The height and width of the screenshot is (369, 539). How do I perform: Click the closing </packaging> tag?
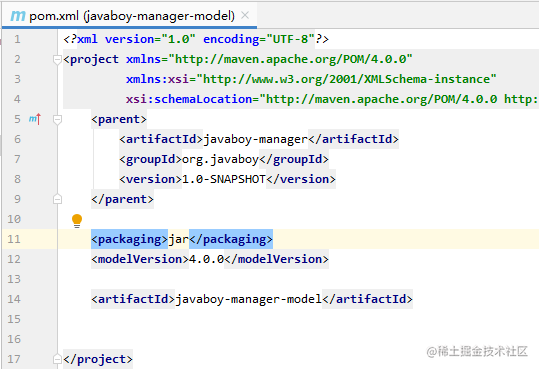[x=231, y=239]
